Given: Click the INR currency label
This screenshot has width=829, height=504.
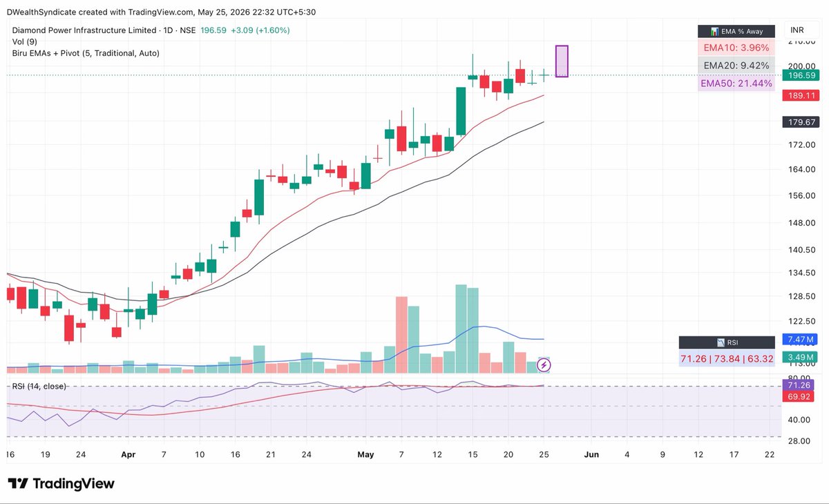Looking at the screenshot, I should 798,31.
